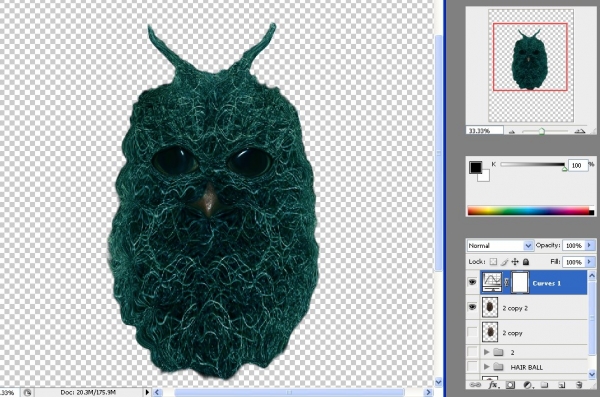The image size is (600, 397).
Task: Create new fill or adjustment layer
Action: tap(528, 385)
